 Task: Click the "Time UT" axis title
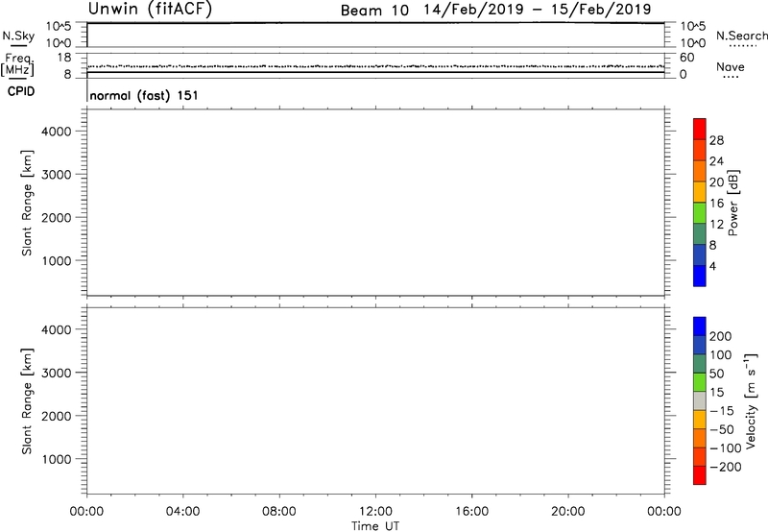click(375, 526)
